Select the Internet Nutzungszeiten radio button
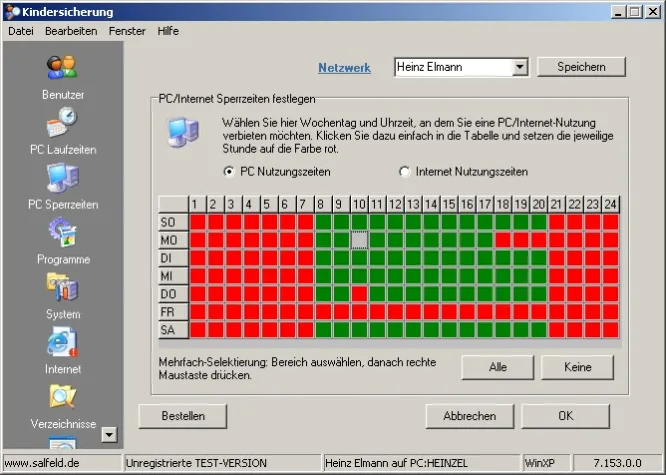 point(405,171)
